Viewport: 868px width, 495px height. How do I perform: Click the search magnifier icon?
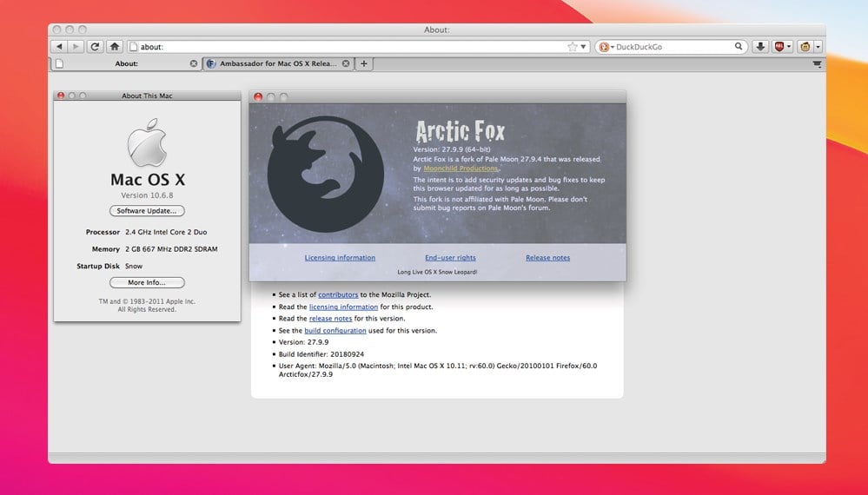coord(739,46)
